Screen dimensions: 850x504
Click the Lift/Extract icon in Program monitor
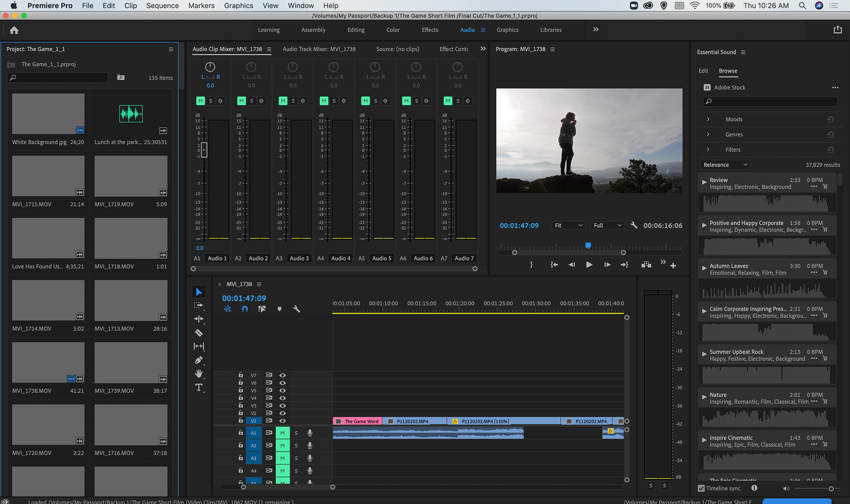646,265
